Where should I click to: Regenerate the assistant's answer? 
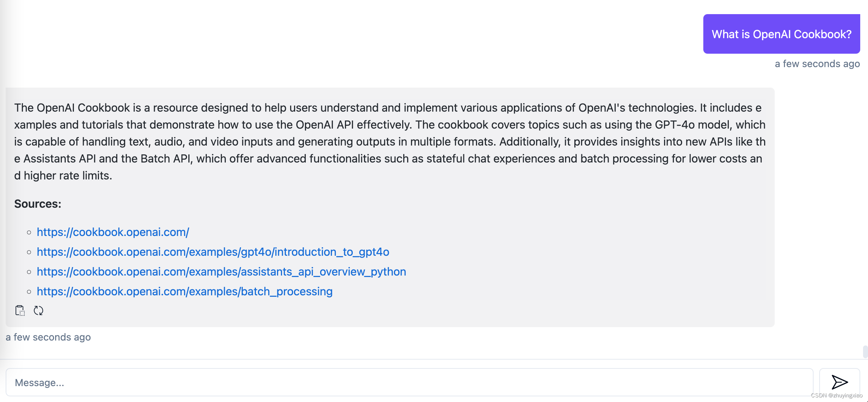coord(39,311)
